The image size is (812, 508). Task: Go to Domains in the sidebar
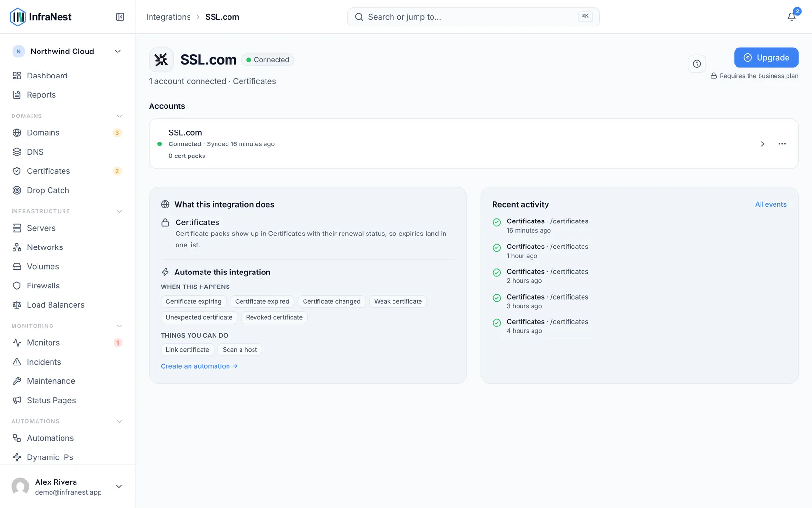click(x=67, y=132)
